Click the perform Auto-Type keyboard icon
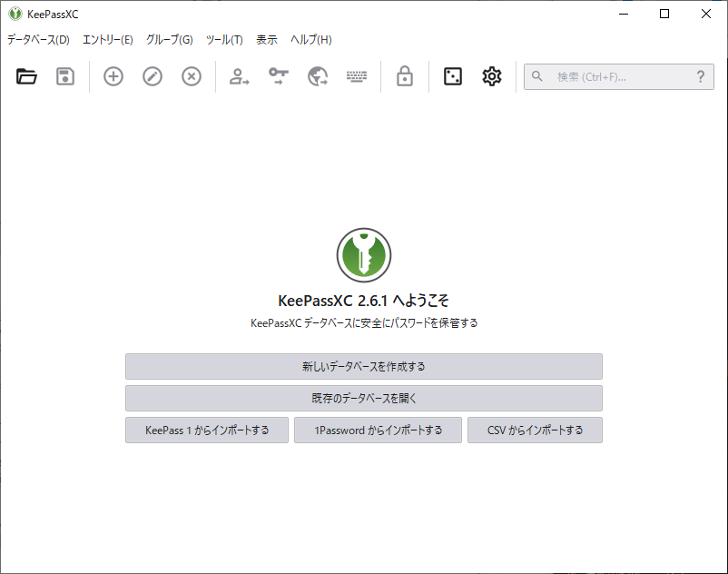The image size is (728, 574). coord(357,76)
